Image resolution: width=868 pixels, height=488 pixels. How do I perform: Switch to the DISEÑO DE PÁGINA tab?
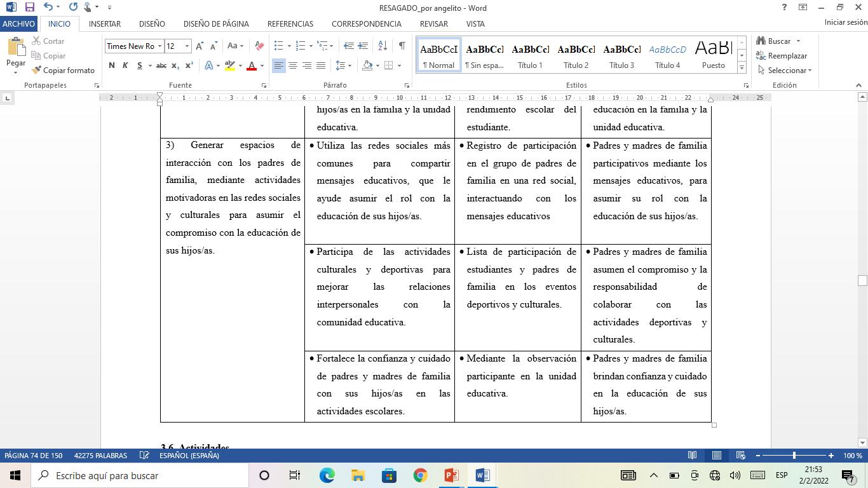pos(216,24)
